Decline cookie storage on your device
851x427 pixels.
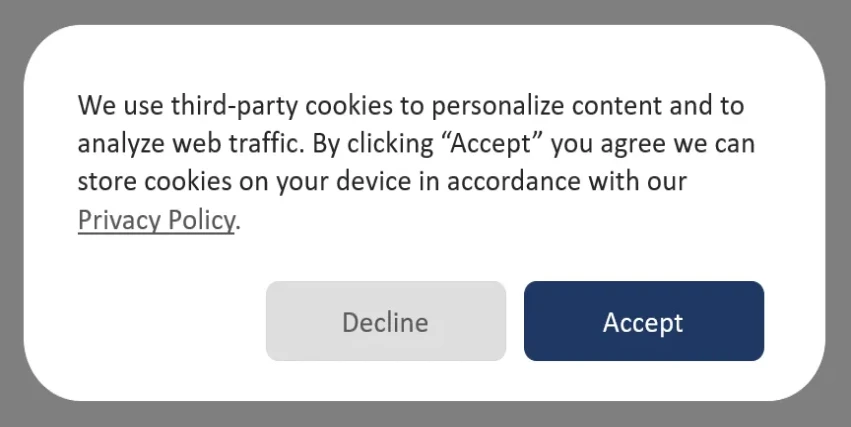coord(385,321)
